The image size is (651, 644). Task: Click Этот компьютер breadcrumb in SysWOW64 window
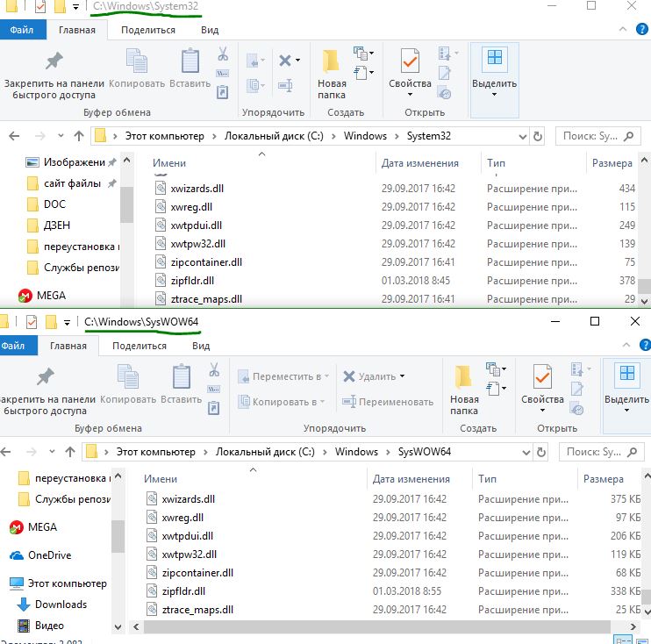[155, 452]
